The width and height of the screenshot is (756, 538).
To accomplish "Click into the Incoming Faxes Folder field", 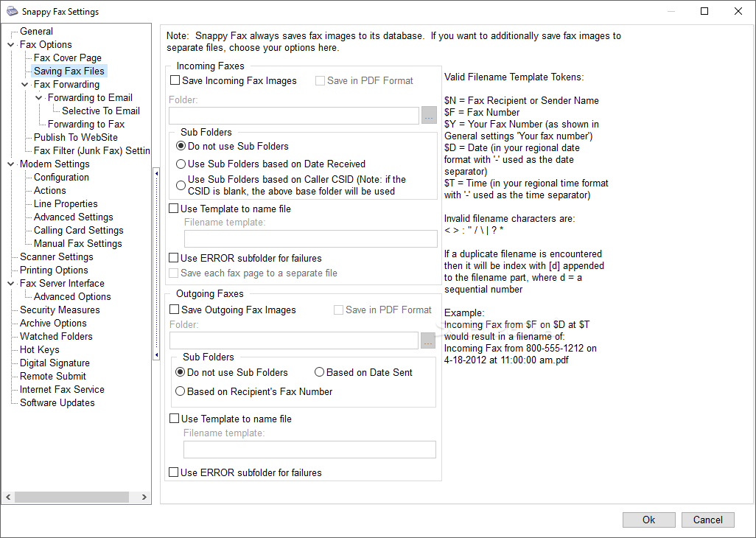I will pyautogui.click(x=293, y=116).
